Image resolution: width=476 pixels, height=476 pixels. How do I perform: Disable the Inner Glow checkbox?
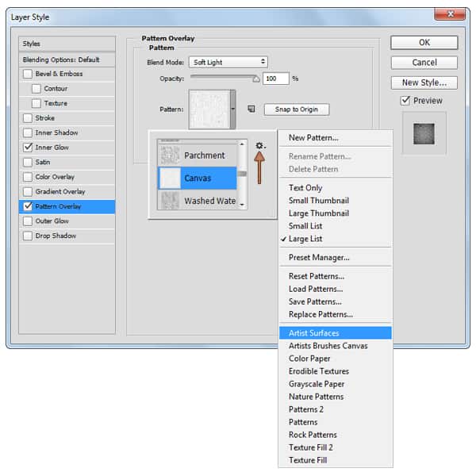[29, 148]
